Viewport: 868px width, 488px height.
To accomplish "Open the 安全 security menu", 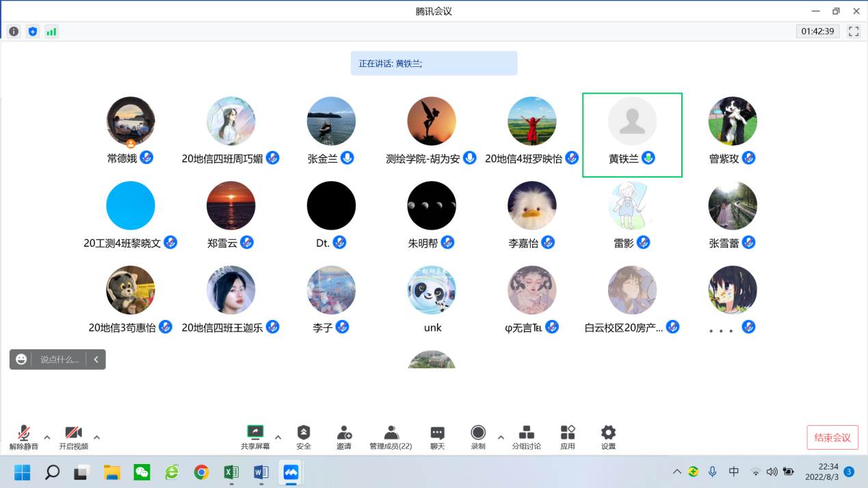I will point(304,437).
